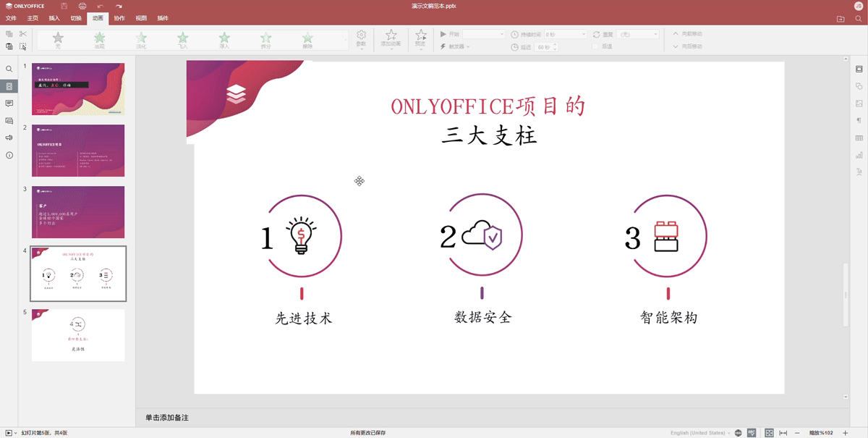868x438 pixels.
Task: Open the 添加动画 (Add Animation) gallery
Action: 391,38
